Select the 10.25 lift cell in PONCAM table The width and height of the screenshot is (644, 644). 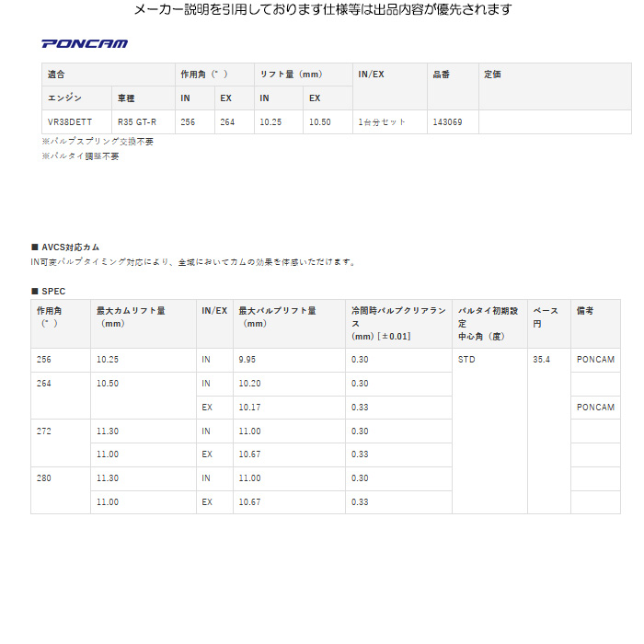(x=279, y=122)
